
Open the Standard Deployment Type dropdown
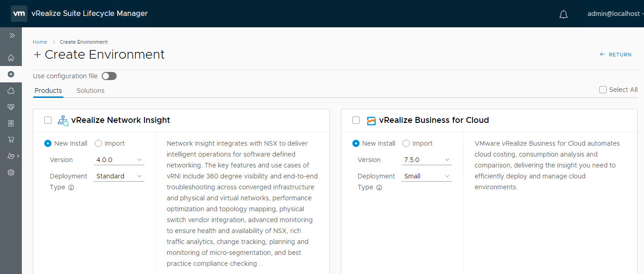click(119, 176)
